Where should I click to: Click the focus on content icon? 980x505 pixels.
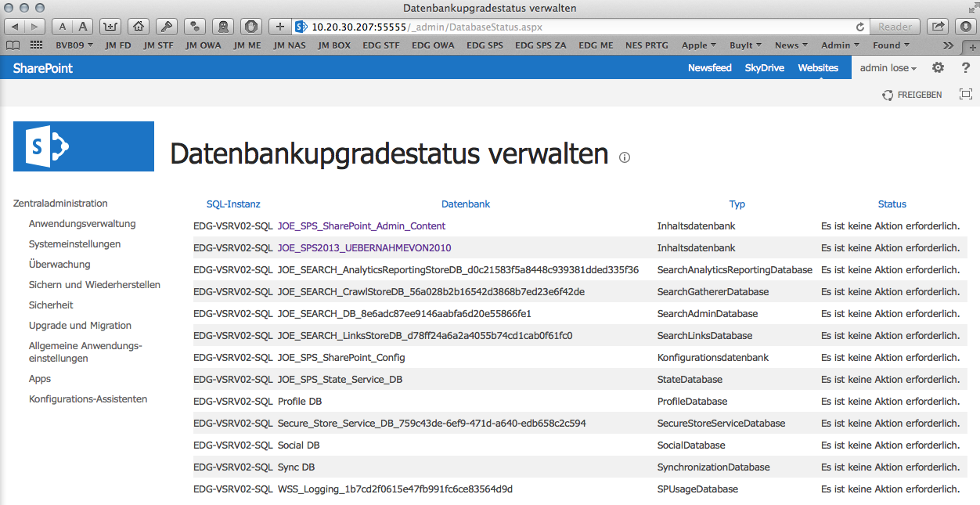click(966, 95)
